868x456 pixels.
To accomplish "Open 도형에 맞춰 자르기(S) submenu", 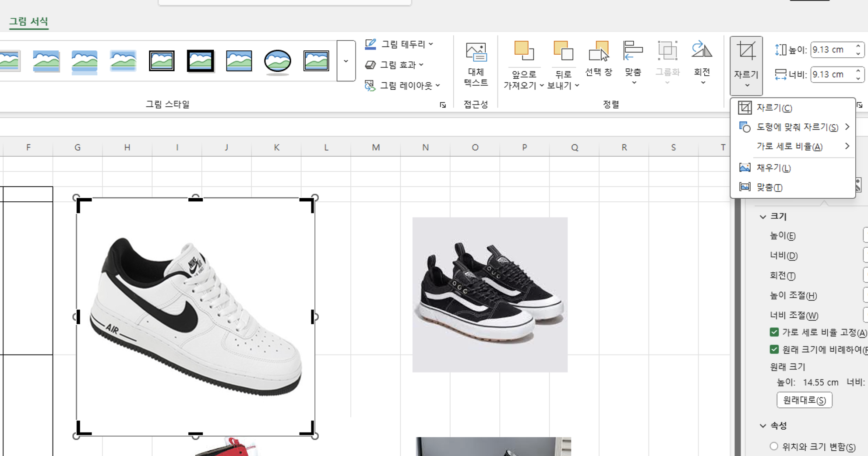I will tap(793, 127).
